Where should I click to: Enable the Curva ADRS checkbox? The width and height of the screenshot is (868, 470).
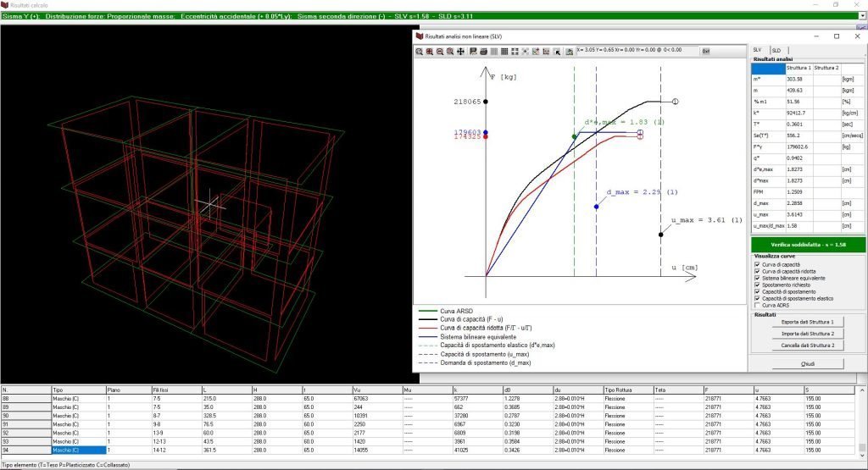click(x=756, y=305)
